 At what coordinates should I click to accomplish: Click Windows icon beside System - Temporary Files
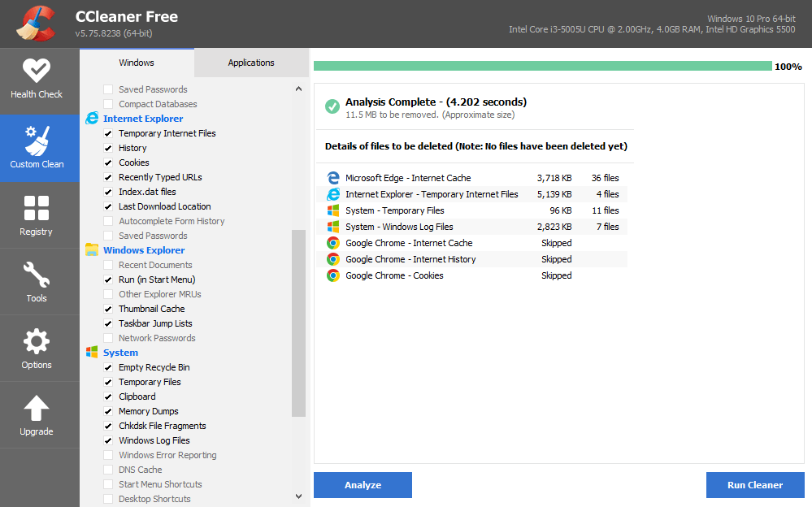point(333,210)
